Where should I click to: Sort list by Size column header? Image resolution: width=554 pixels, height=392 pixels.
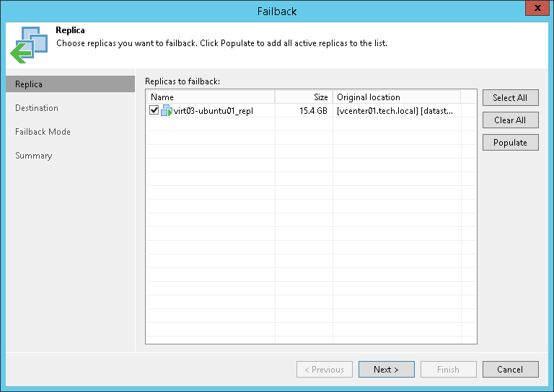point(304,97)
